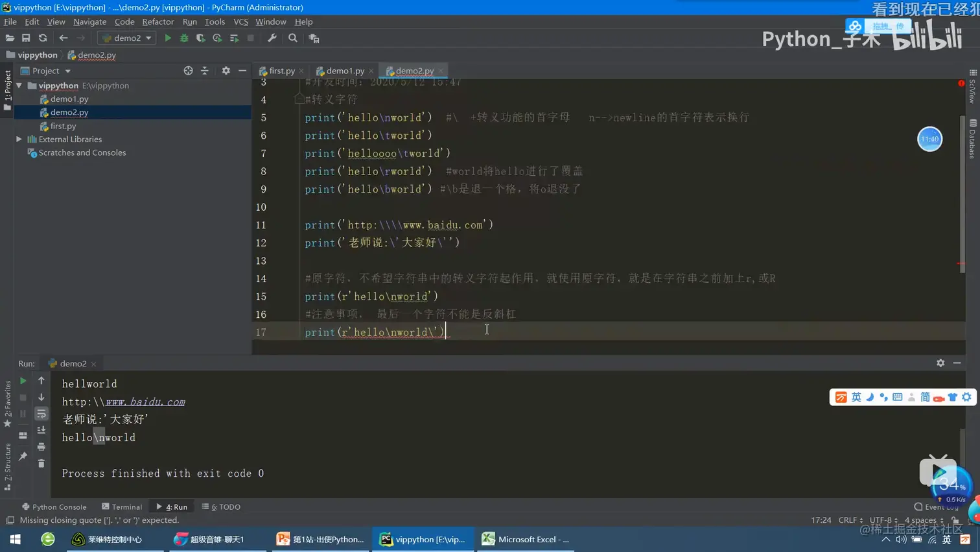Run demo2 with coverage
This screenshot has height=552, width=980.
pyautogui.click(x=201, y=38)
